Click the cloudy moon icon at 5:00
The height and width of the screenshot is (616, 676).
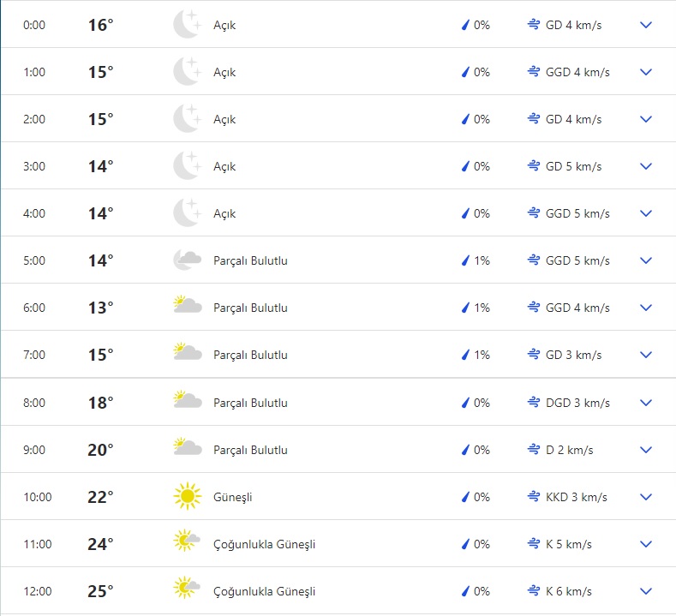tap(187, 260)
